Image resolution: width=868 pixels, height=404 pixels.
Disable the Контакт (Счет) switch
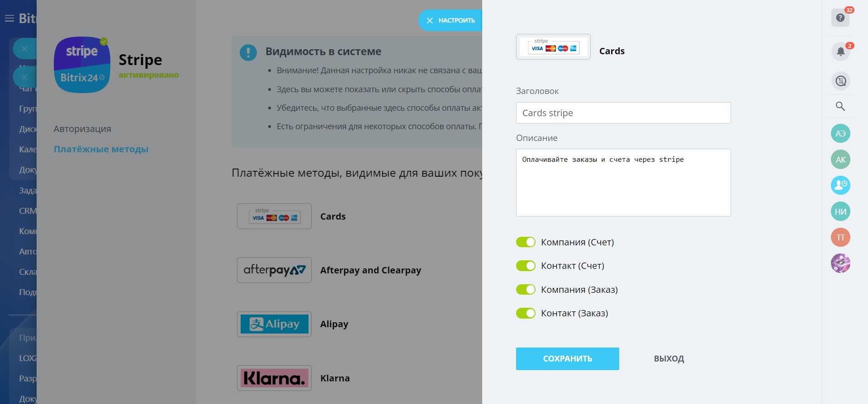[x=526, y=266]
